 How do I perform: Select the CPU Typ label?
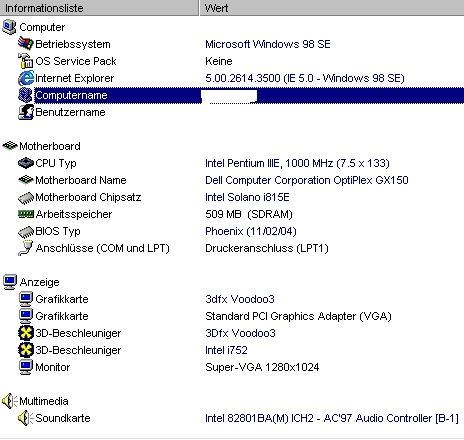tap(56, 163)
